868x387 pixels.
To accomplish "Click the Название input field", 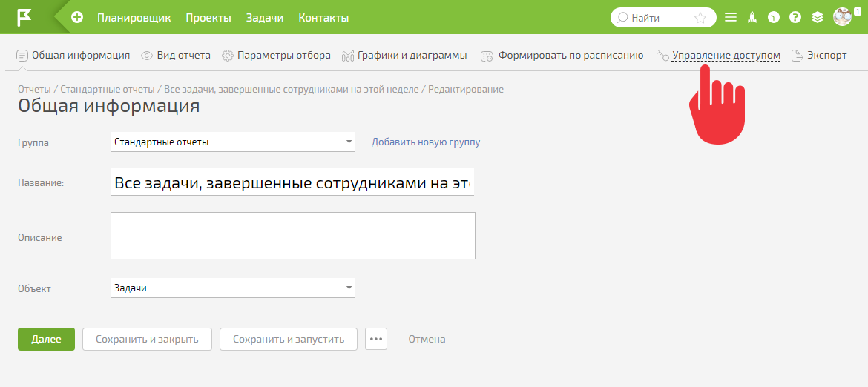I will [292, 182].
